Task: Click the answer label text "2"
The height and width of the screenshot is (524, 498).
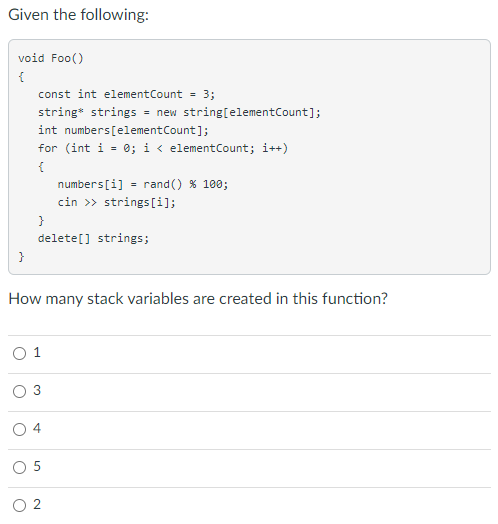Action: click(x=37, y=504)
